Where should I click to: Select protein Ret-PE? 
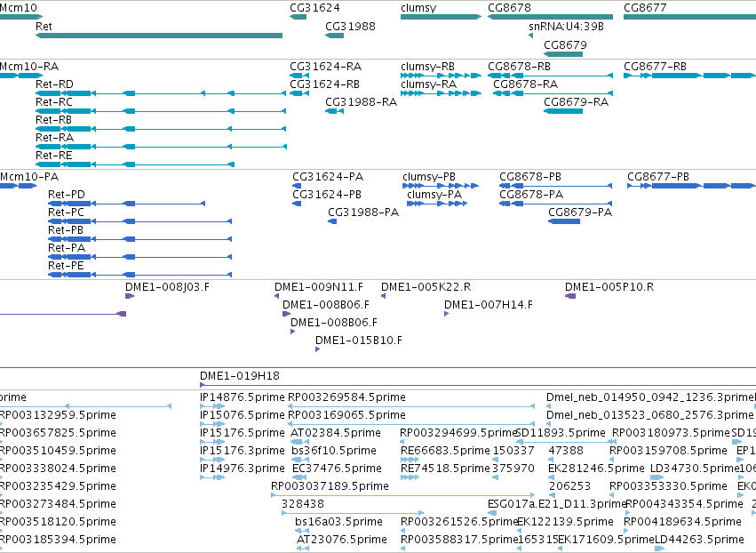139,275
